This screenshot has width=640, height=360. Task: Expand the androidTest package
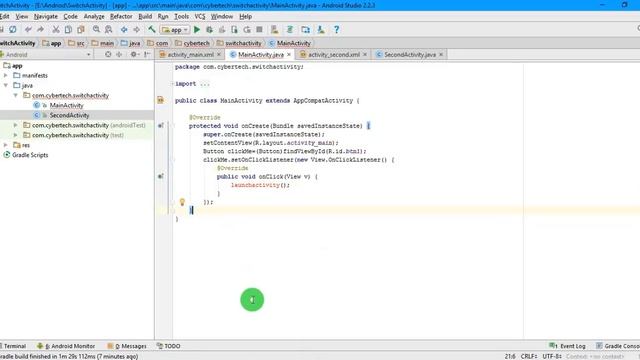click(x=16, y=125)
